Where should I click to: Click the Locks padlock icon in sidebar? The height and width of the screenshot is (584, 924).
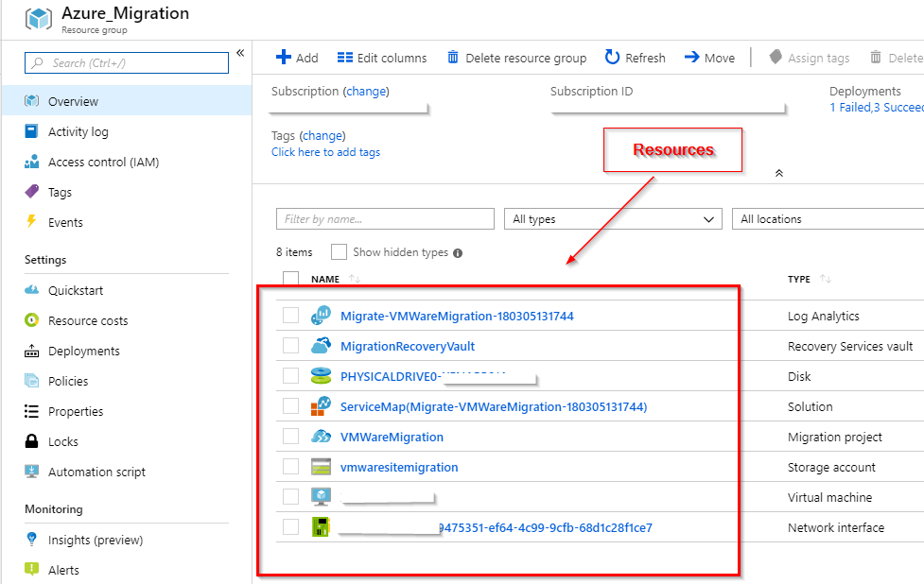pyautogui.click(x=31, y=441)
